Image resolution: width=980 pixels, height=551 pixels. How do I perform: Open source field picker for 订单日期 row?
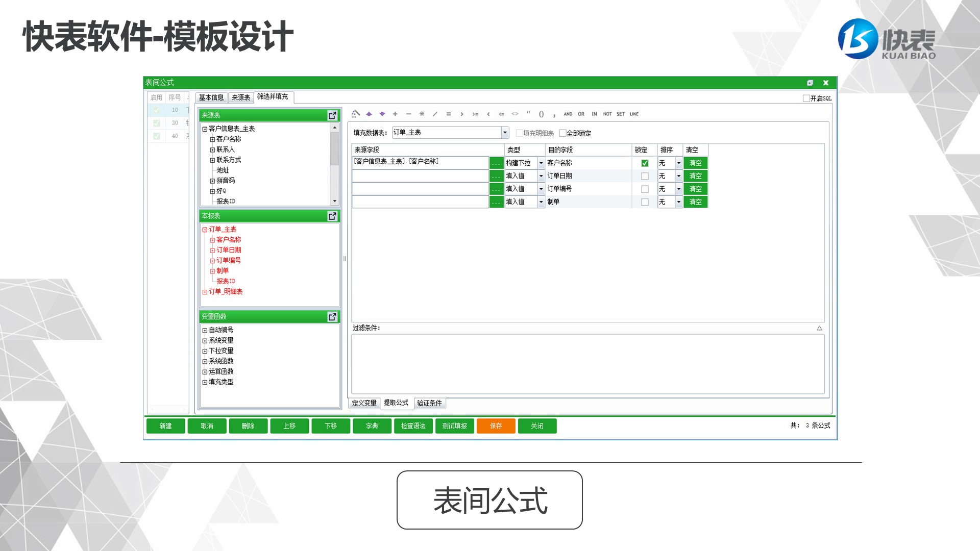496,176
